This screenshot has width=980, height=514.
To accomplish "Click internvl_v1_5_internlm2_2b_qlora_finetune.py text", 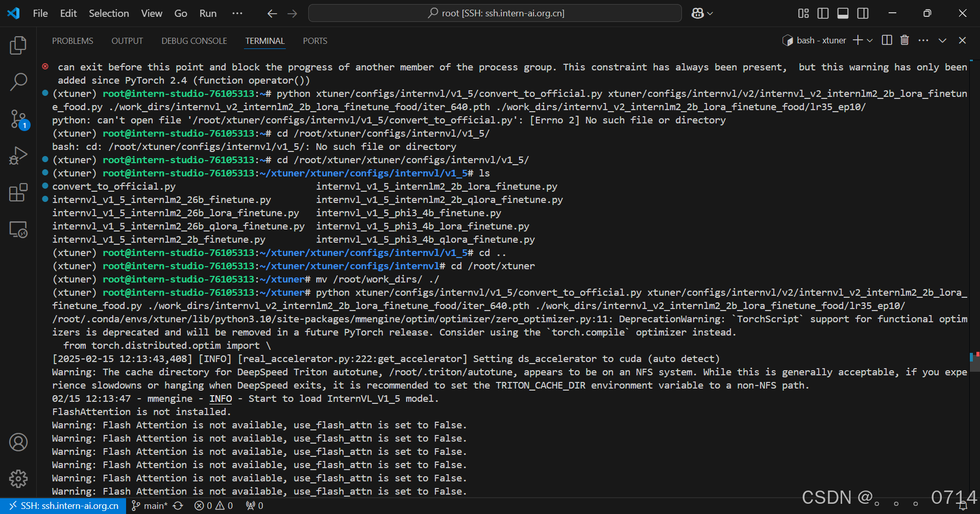I will tap(439, 200).
